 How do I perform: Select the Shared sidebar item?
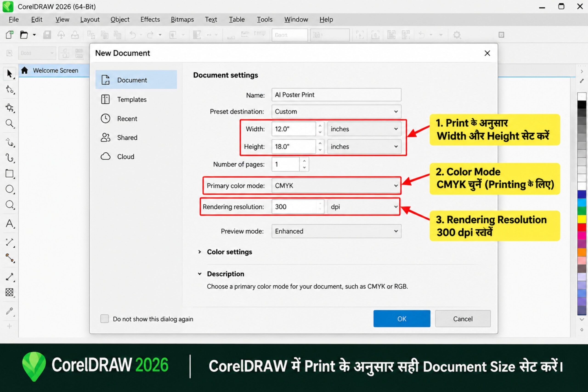(x=136, y=137)
